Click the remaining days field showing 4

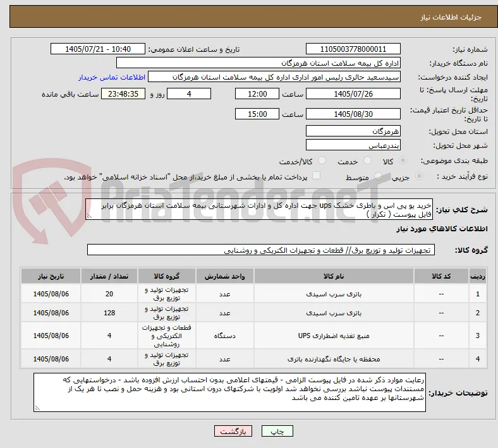click(x=189, y=94)
